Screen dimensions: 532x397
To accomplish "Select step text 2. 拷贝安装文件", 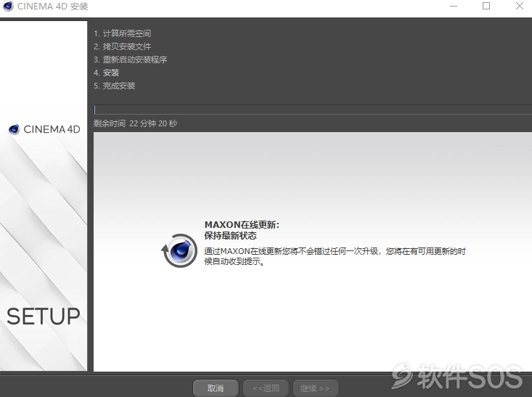I will (x=123, y=46).
